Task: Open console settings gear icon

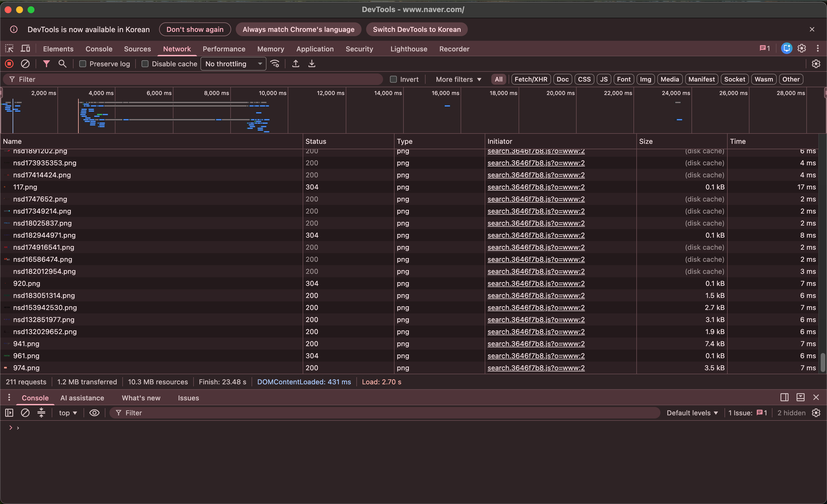Action: pyautogui.click(x=816, y=413)
